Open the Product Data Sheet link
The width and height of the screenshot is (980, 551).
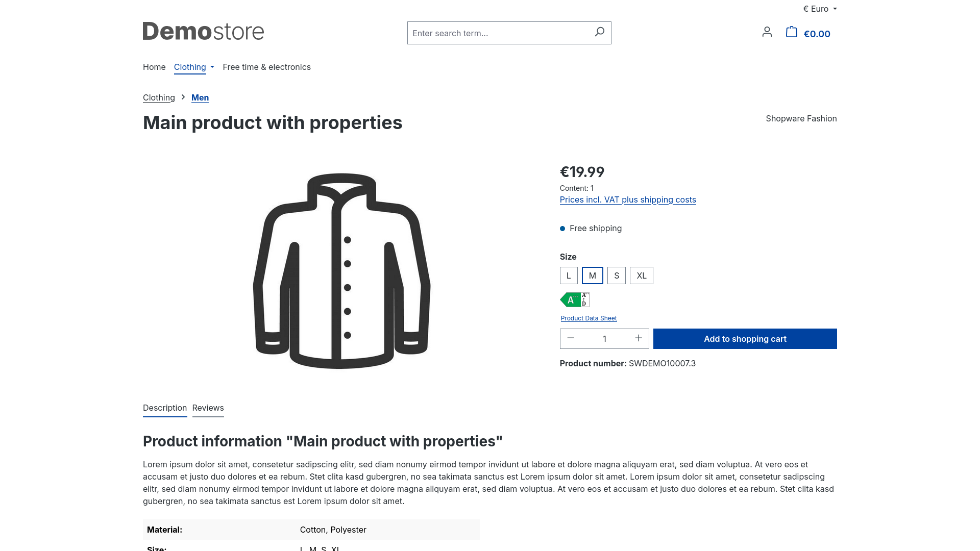coord(589,318)
